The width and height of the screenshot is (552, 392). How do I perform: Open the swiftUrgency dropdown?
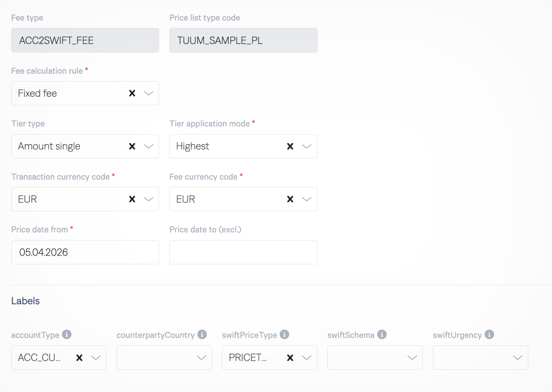click(x=517, y=358)
